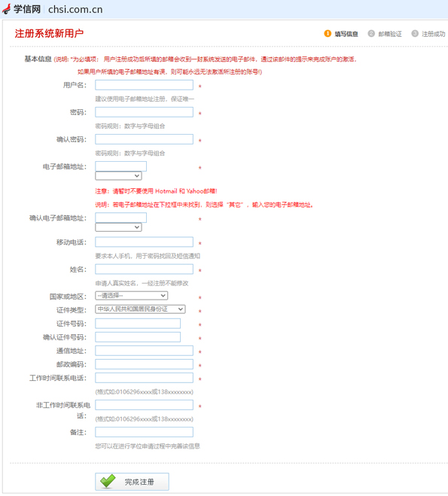Image resolution: width=448 pixels, height=496 pixels.
Task: Focus the 用户名 input field
Action: 144,85
